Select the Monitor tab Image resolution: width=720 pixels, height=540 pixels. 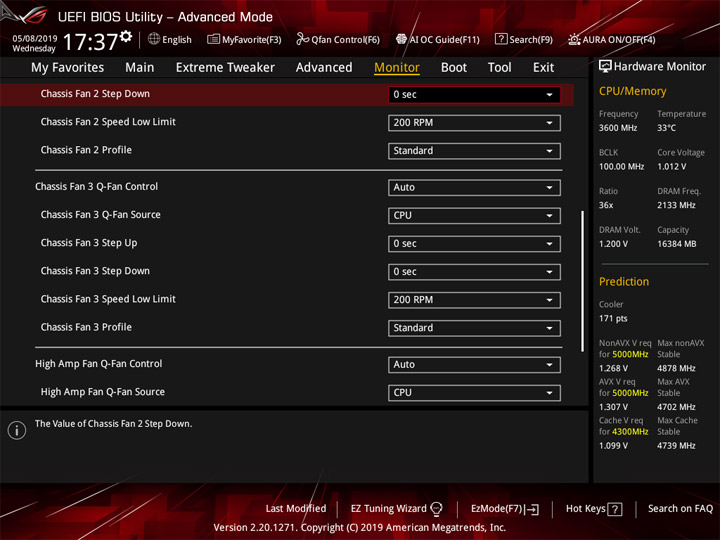coord(397,68)
